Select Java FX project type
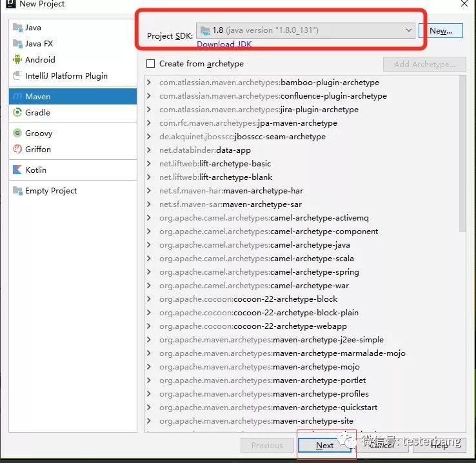This screenshot has height=463, width=476. pos(73,44)
